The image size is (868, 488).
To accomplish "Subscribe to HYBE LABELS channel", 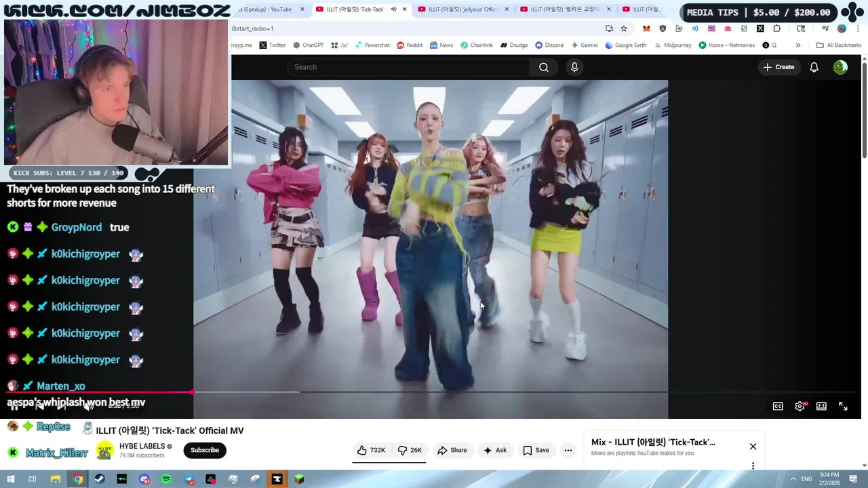I will pos(205,450).
